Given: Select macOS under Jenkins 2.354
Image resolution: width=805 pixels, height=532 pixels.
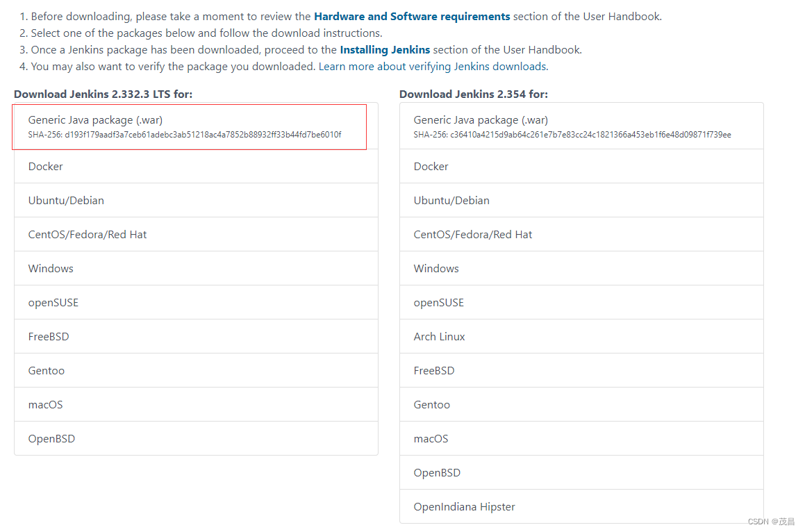Looking at the screenshot, I should (x=581, y=438).
